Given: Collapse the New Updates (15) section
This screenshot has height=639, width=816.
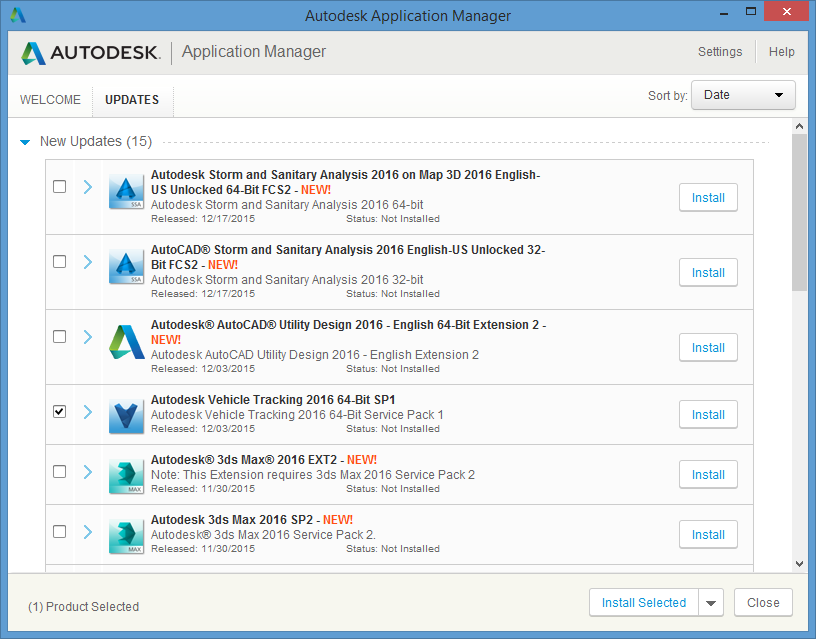Looking at the screenshot, I should tap(25, 142).
